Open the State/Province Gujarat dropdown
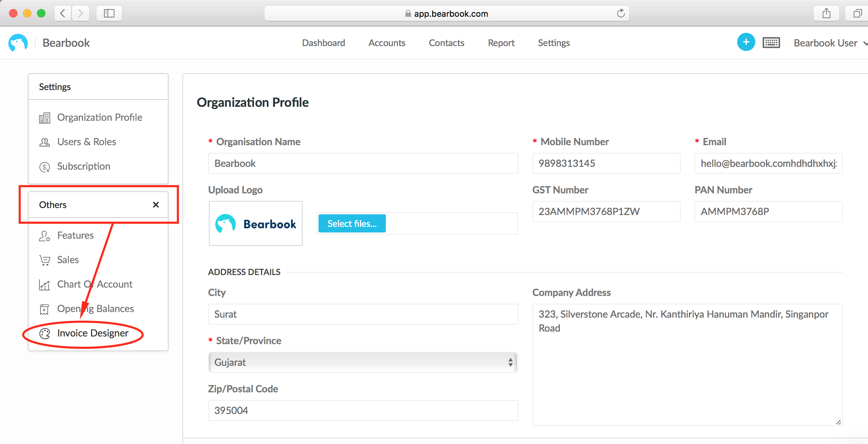 click(x=363, y=362)
